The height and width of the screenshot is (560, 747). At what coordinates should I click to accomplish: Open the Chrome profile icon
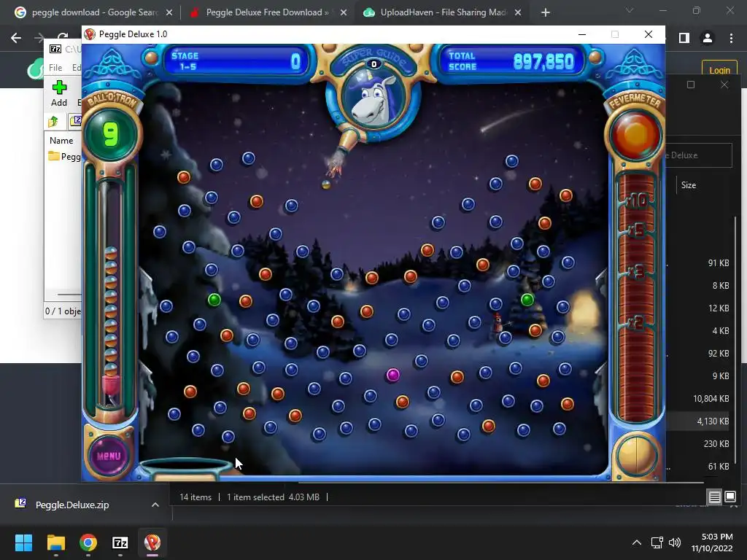pos(708,38)
